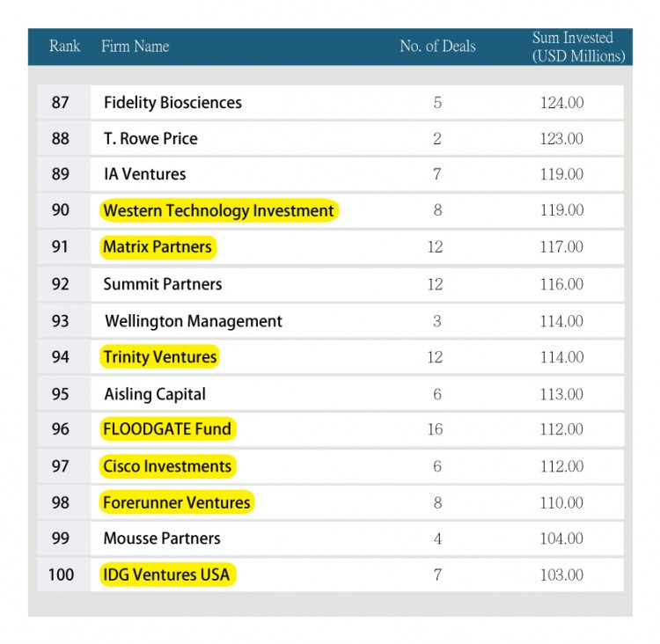Open the highlighted Forerunner Ventures name

[x=177, y=503]
